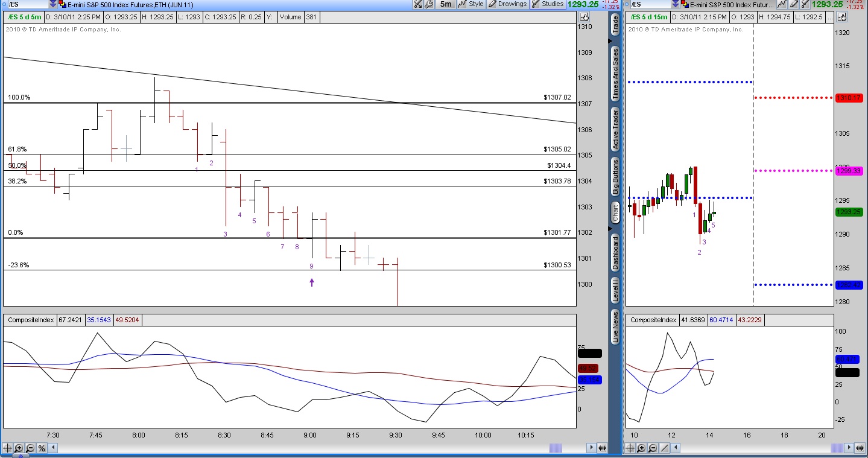This screenshot has width=868, height=458.
Task: Expand right chart symbol dropdown arrow
Action: 677,4
